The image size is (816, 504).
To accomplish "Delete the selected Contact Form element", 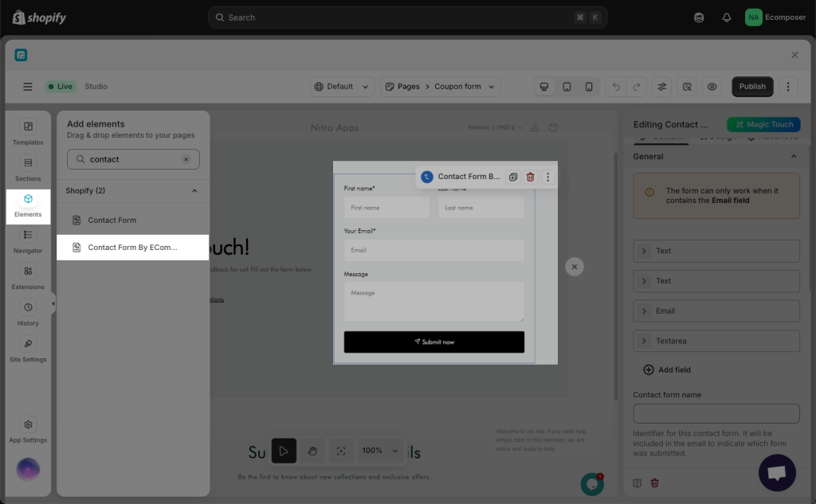I will pyautogui.click(x=530, y=177).
